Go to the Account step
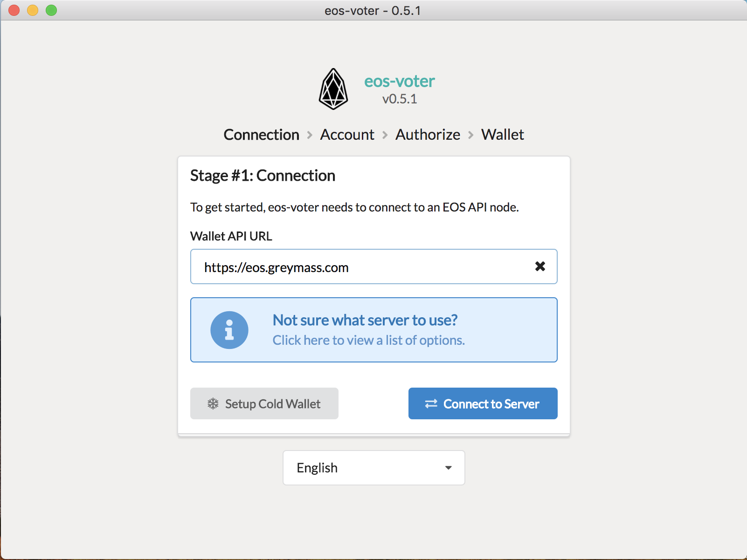The height and width of the screenshot is (560, 747). point(347,135)
